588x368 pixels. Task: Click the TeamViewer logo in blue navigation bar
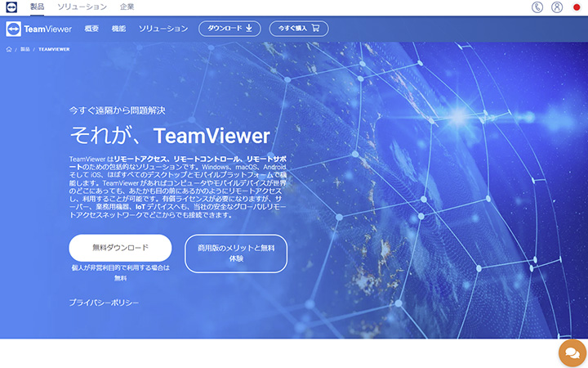point(38,29)
